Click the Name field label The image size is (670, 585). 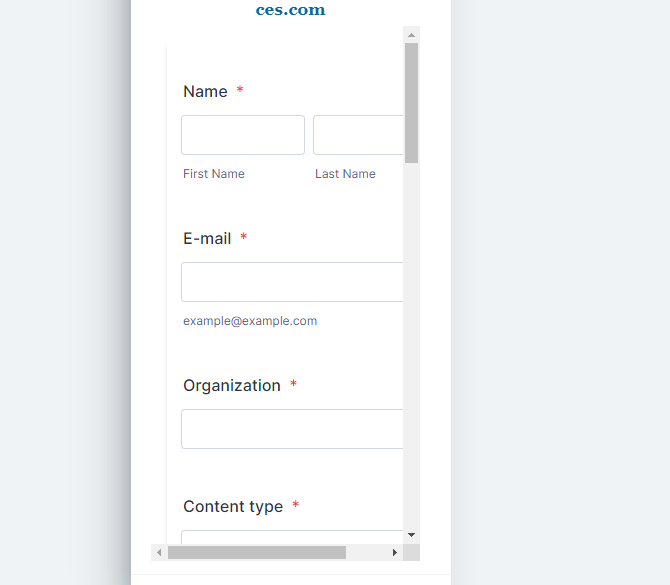(x=205, y=91)
